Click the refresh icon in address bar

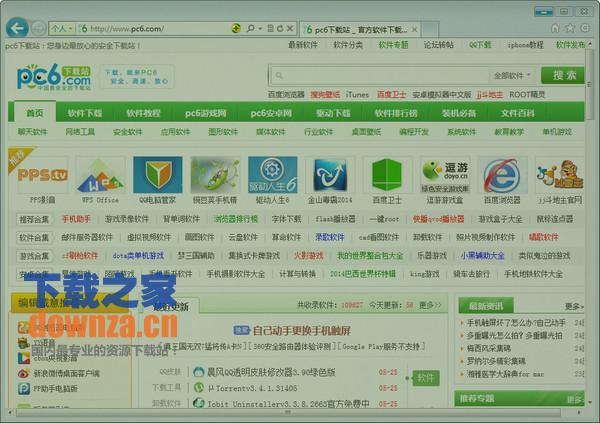pyautogui.click(x=280, y=28)
